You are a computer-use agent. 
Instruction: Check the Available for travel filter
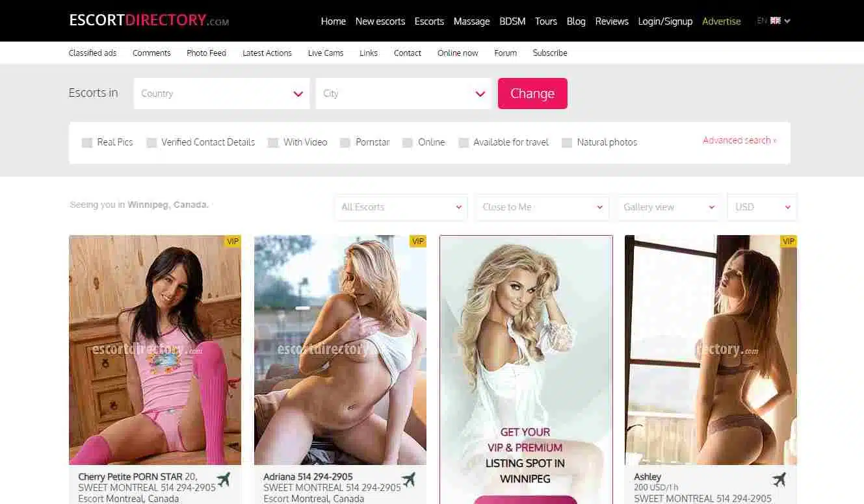click(x=464, y=143)
